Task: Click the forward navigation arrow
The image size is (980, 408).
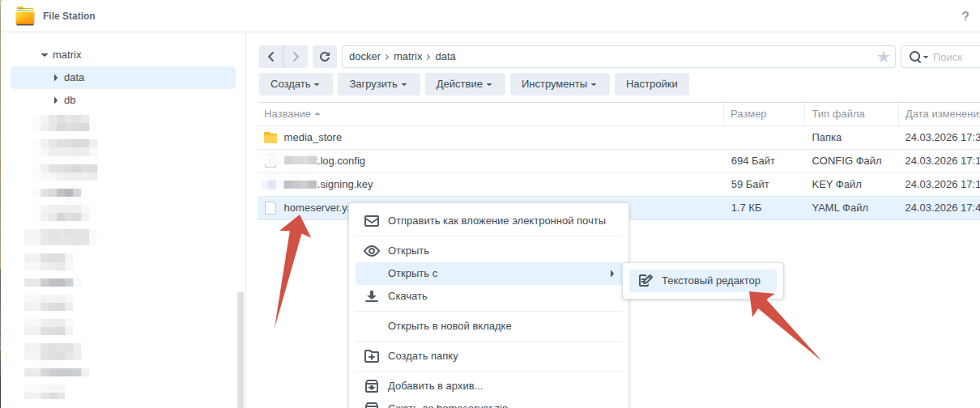Action: click(296, 57)
